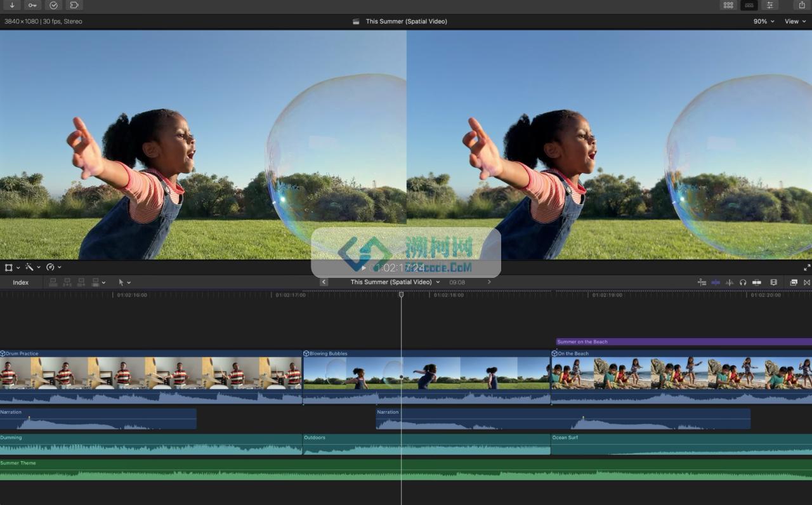Jump to 01:02:19:00 on the timeline ruler
812x505 pixels.
click(x=607, y=295)
